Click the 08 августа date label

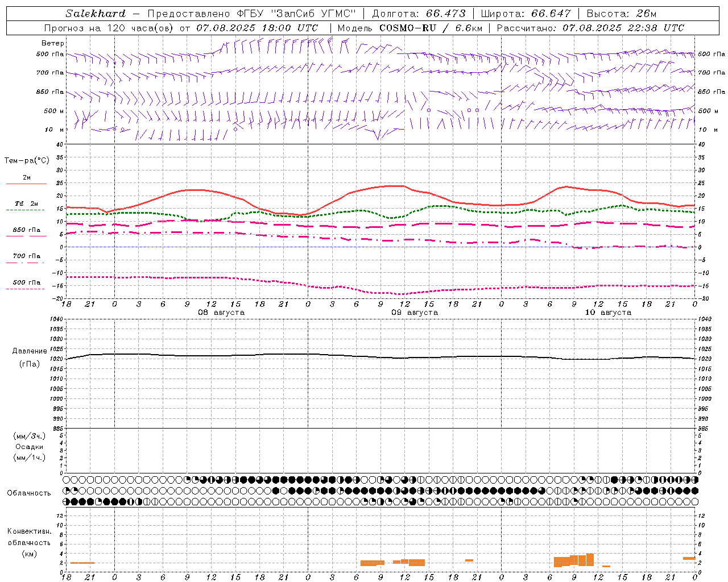[221, 313]
